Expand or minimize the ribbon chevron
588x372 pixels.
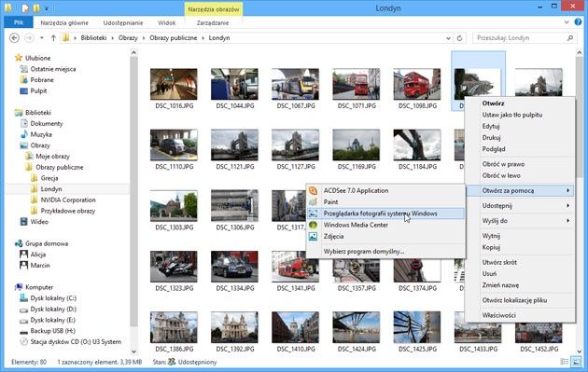[x=567, y=22]
